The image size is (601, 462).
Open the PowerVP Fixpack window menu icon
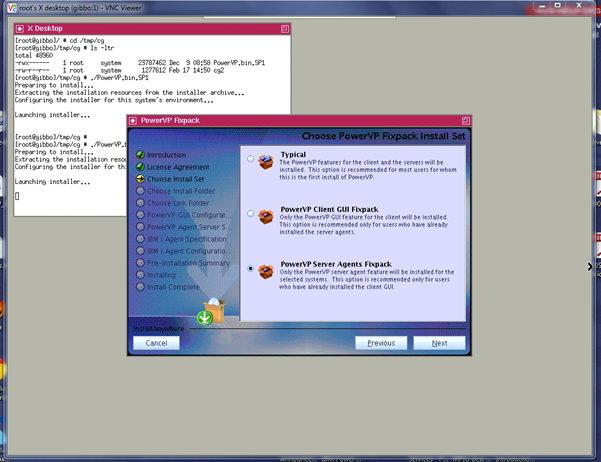tap(133, 121)
